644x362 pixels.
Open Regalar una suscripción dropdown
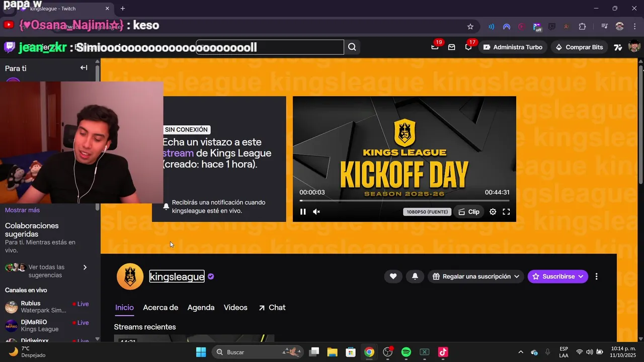pos(476,277)
